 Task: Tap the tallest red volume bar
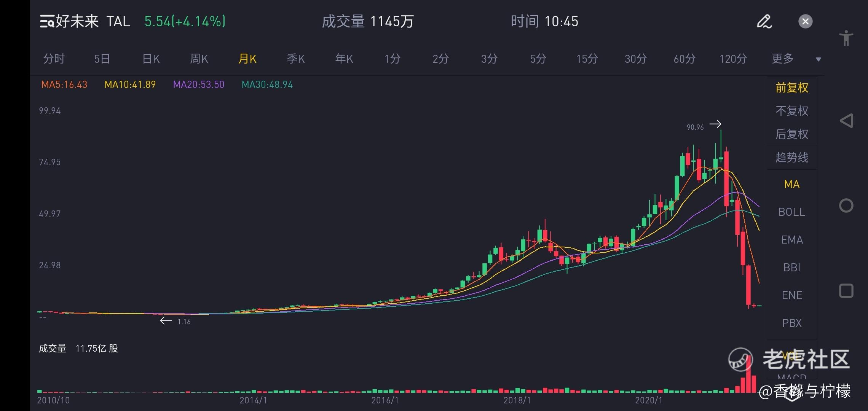click(748, 374)
